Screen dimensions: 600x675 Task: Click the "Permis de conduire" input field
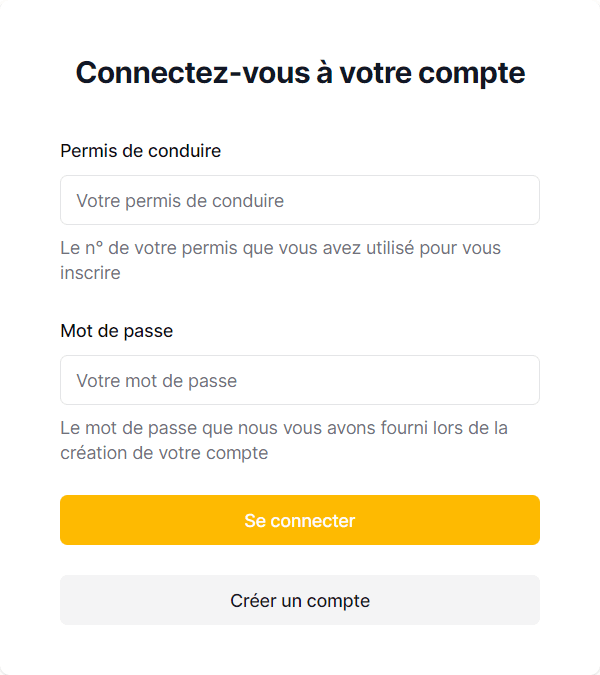click(300, 200)
